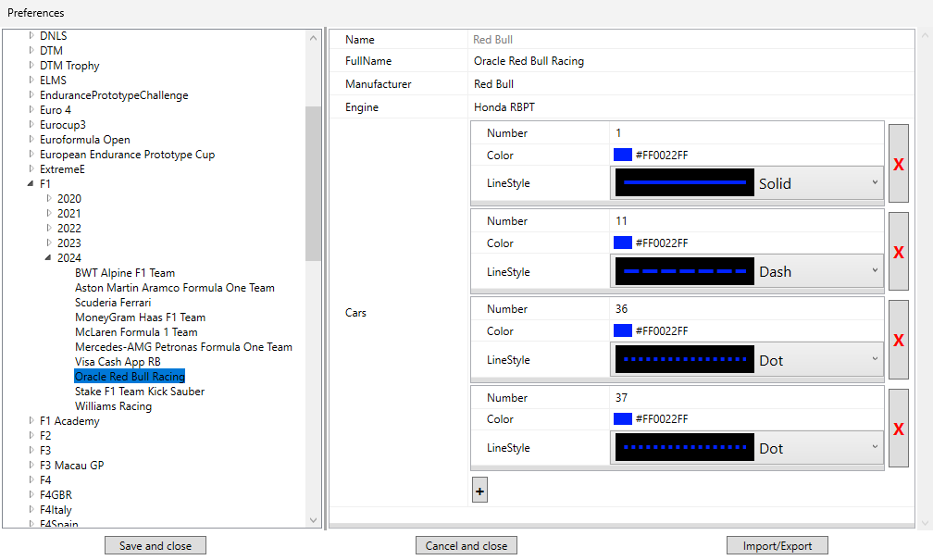Image resolution: width=933 pixels, height=560 pixels.
Task: Select McLaren Formula 1 Team
Action: 136,332
